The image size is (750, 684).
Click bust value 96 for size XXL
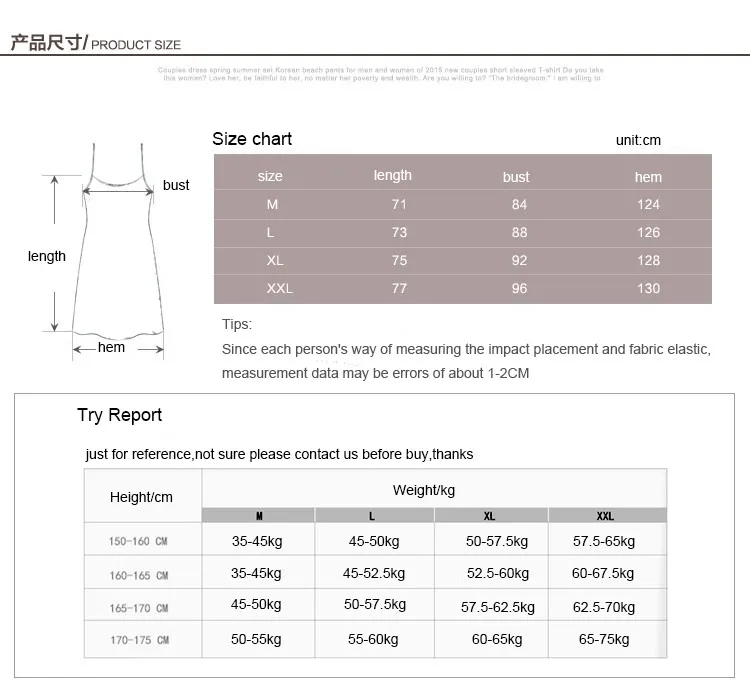pyautogui.click(x=519, y=288)
